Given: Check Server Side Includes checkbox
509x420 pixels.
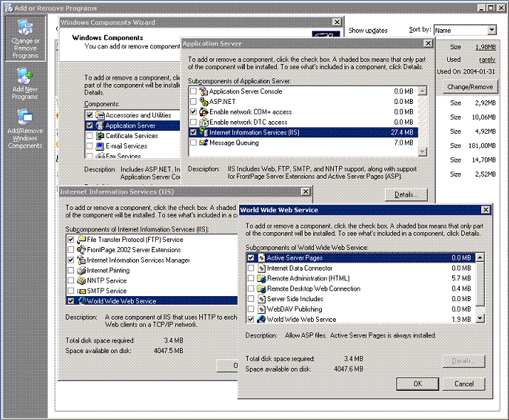Looking at the screenshot, I should click(251, 299).
